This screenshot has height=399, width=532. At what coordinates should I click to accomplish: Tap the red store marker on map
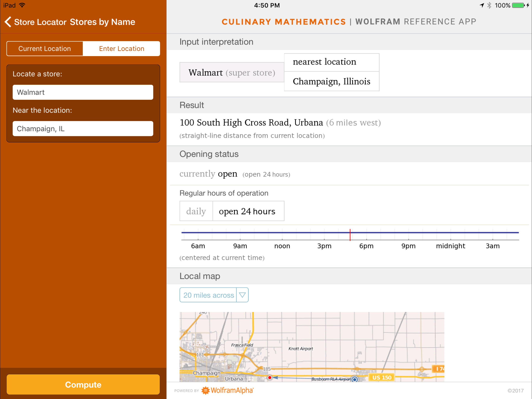[270, 377]
